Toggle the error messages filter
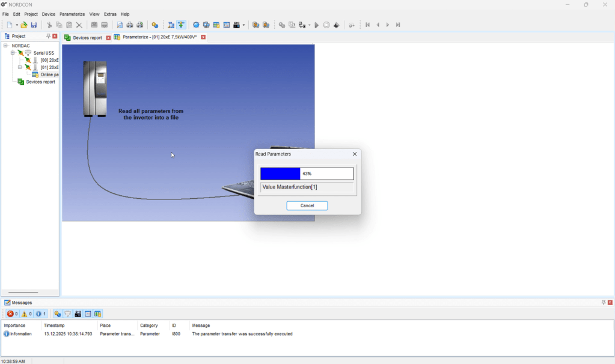The width and height of the screenshot is (615, 364). tap(12, 314)
